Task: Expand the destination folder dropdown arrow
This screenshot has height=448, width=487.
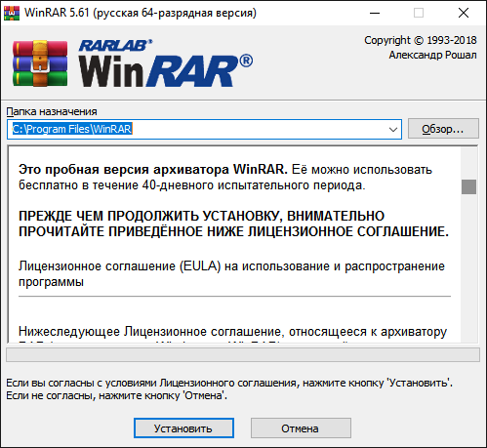Action: (393, 130)
